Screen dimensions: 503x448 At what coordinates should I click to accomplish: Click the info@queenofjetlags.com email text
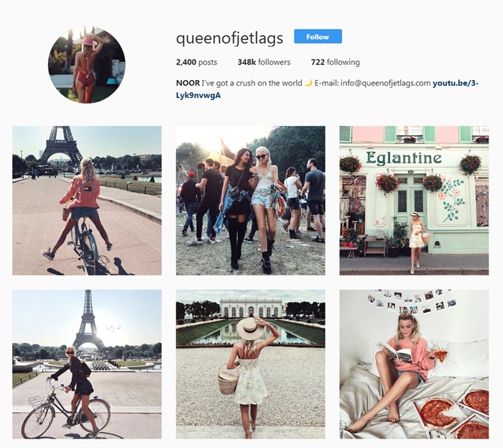tap(385, 83)
